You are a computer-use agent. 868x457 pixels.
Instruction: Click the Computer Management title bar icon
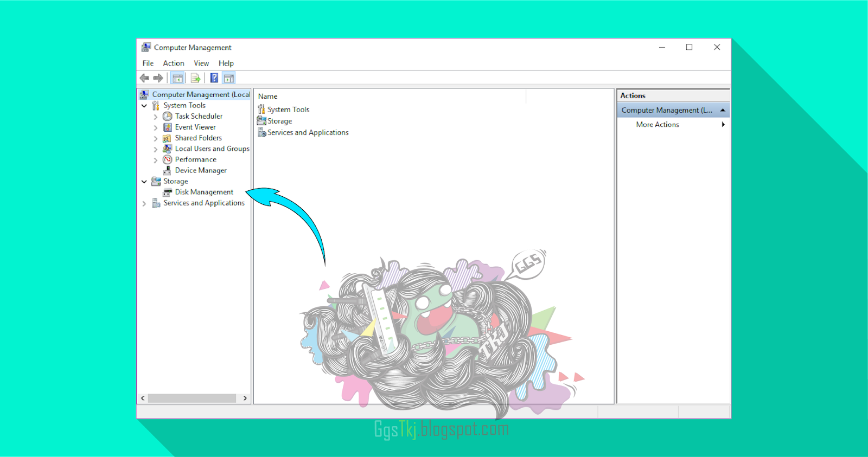[x=146, y=47]
